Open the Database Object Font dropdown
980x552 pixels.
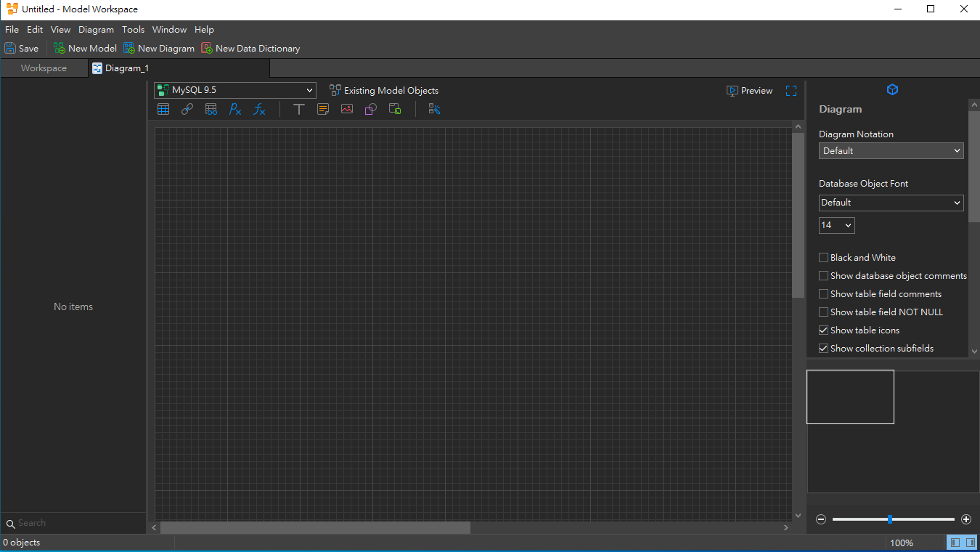pos(891,203)
